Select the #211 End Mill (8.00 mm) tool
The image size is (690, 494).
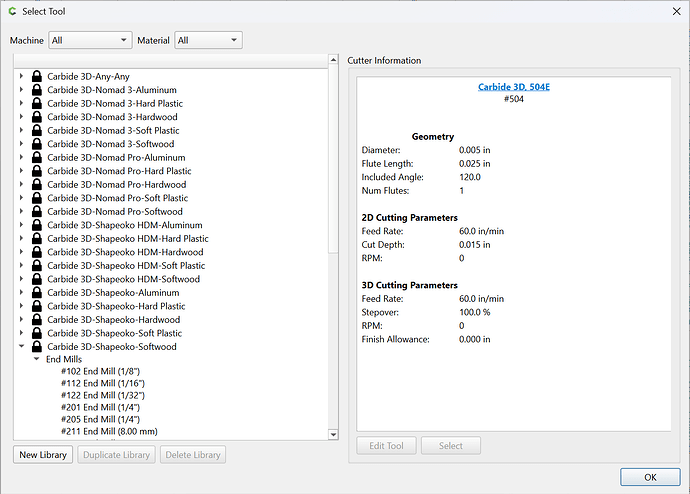tap(109, 432)
